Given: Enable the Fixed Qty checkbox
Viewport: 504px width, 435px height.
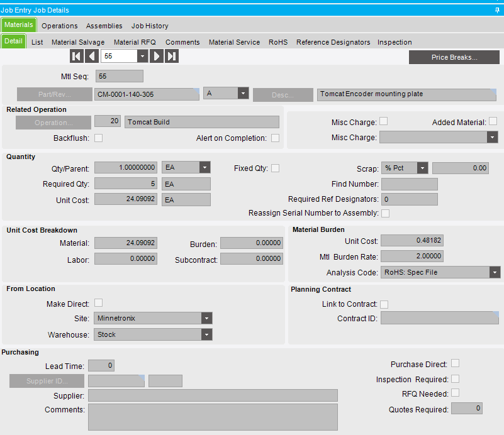Looking at the screenshot, I should click(x=276, y=168).
